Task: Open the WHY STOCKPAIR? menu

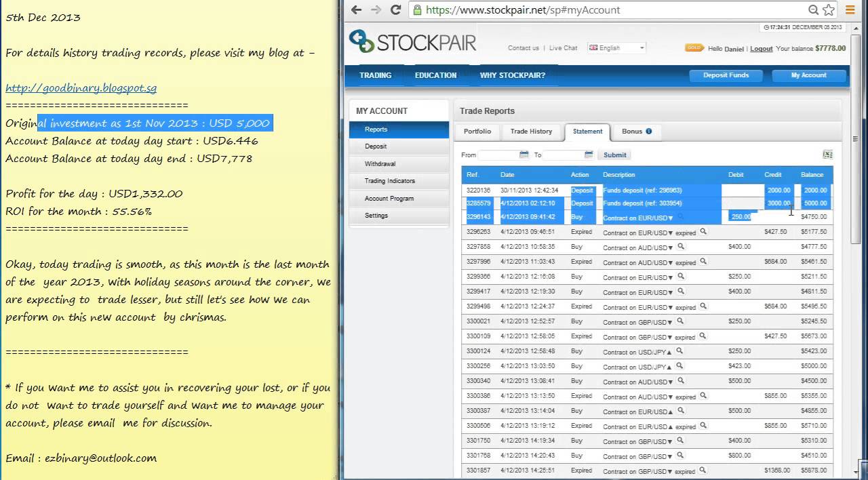Action: point(513,75)
